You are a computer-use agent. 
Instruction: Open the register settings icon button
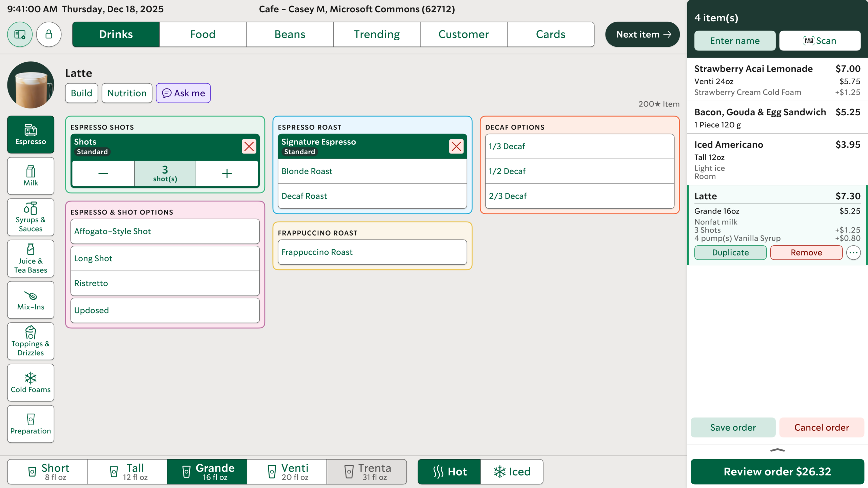pos(20,34)
